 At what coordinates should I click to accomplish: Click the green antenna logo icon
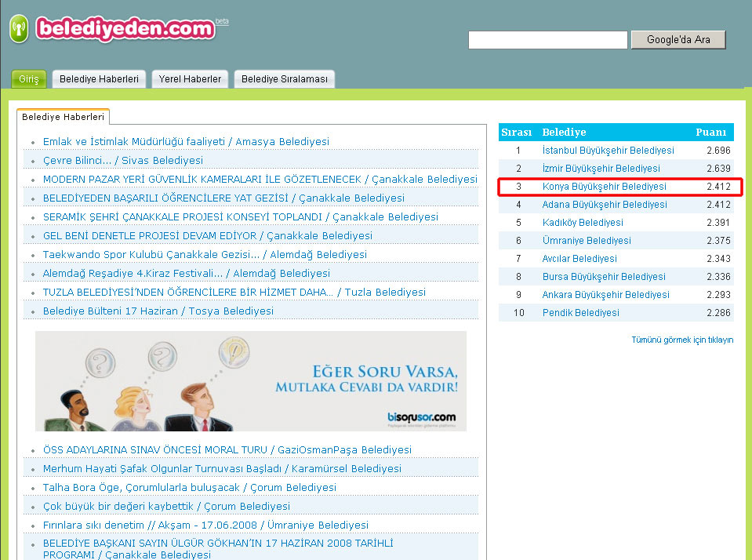coord(19,29)
